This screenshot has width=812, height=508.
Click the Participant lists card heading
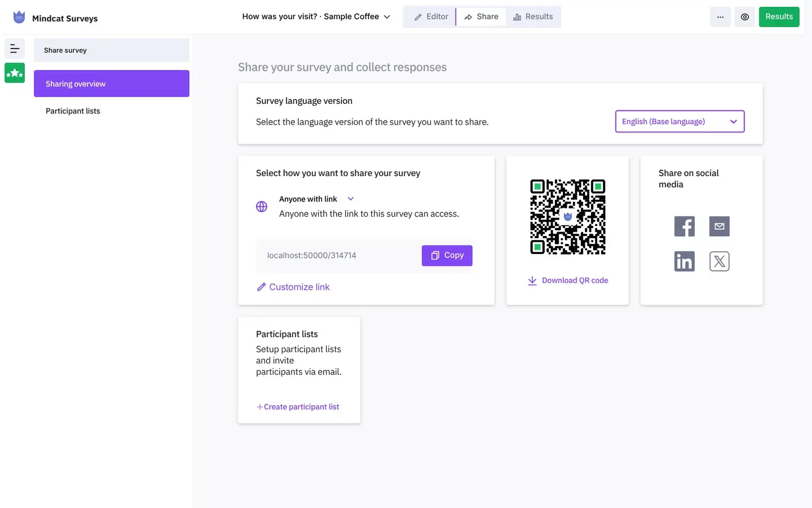coord(287,334)
